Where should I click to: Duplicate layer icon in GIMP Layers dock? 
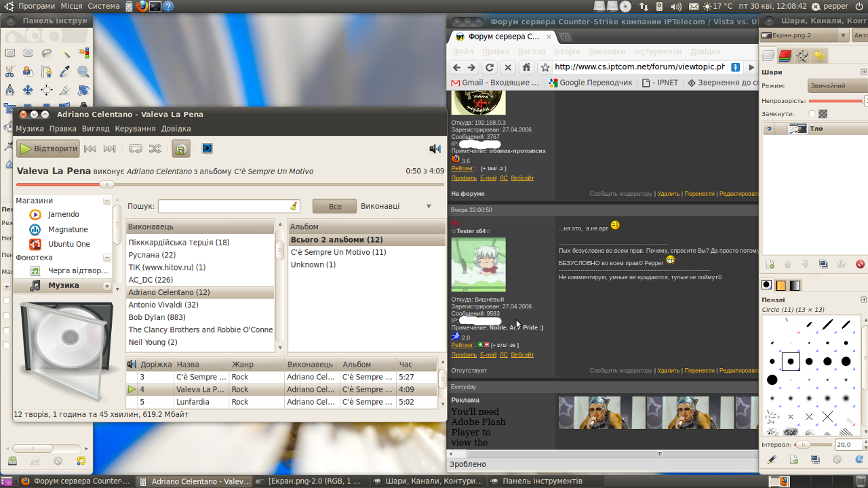tap(823, 264)
